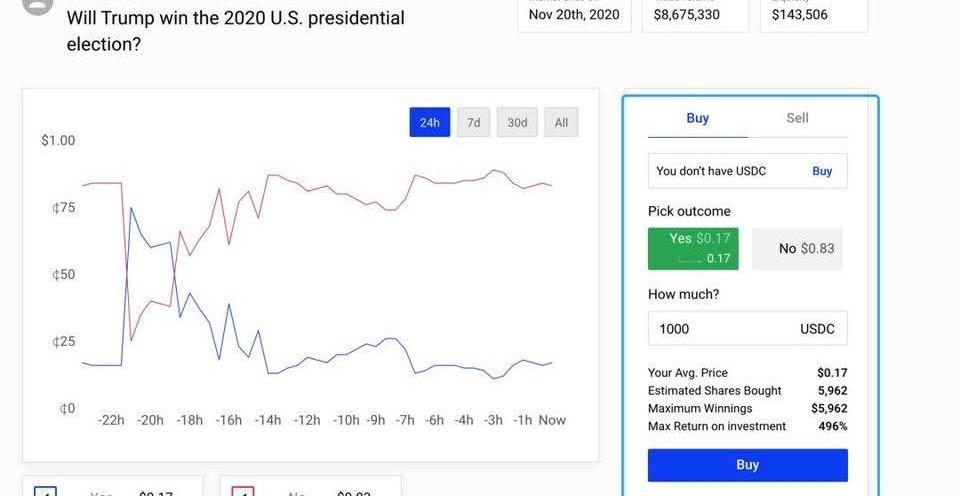Toggle the Yes series checkbox below chart

click(x=46, y=491)
